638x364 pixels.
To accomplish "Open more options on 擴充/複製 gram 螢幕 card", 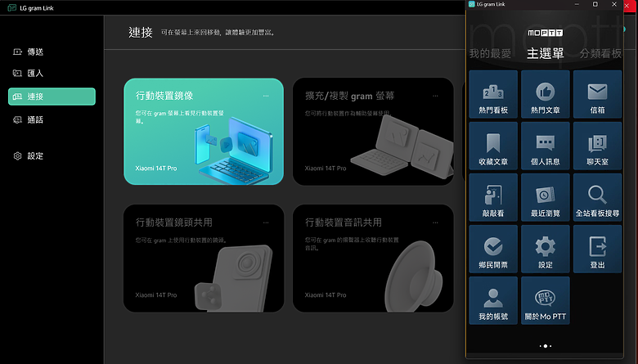I will 435,96.
